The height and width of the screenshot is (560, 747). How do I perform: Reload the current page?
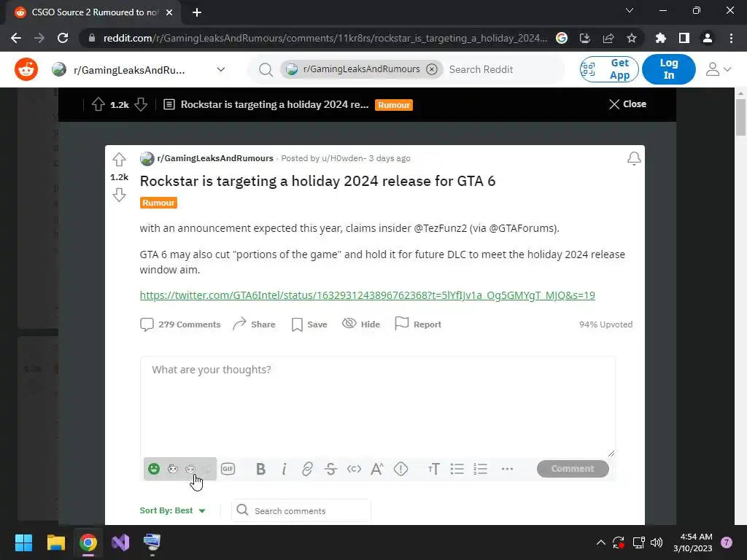point(63,38)
